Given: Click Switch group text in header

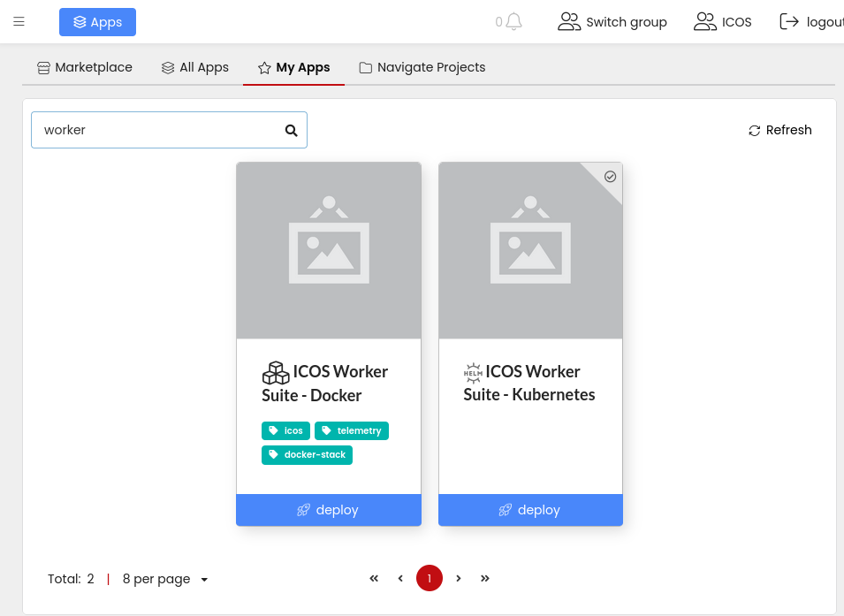Looking at the screenshot, I should [x=626, y=22].
